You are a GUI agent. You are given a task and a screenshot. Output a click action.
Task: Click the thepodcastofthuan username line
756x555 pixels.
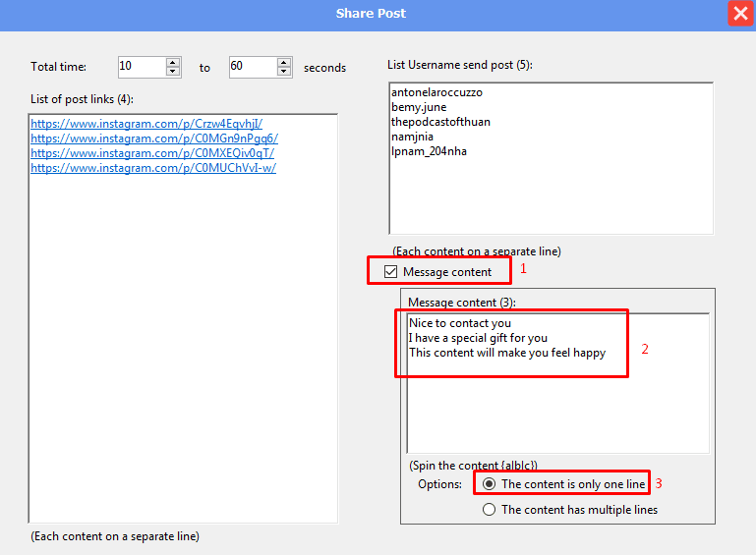click(440, 122)
